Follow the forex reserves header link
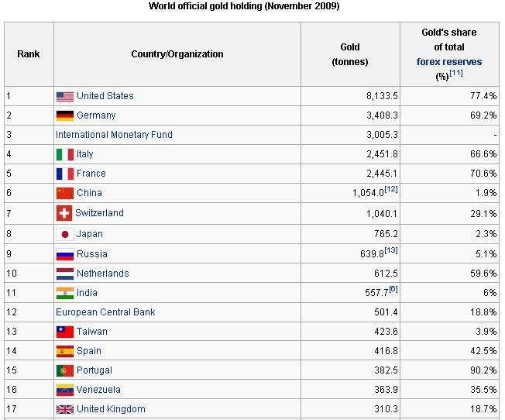 coord(449,61)
